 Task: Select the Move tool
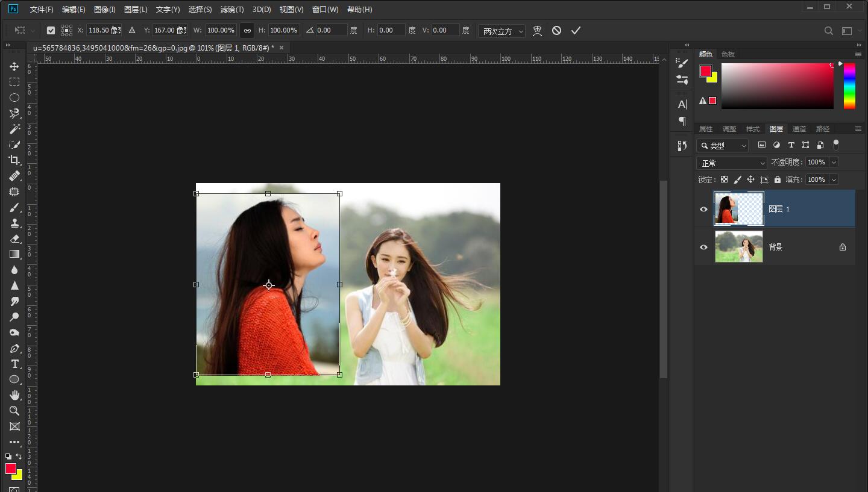14,66
